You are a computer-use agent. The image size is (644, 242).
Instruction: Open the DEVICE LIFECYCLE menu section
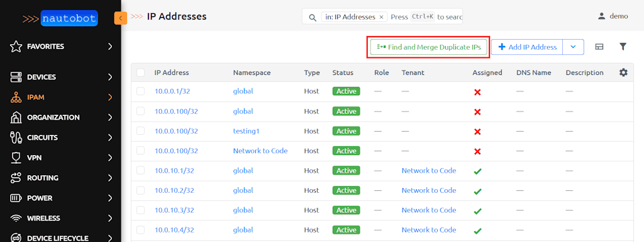[x=60, y=238]
